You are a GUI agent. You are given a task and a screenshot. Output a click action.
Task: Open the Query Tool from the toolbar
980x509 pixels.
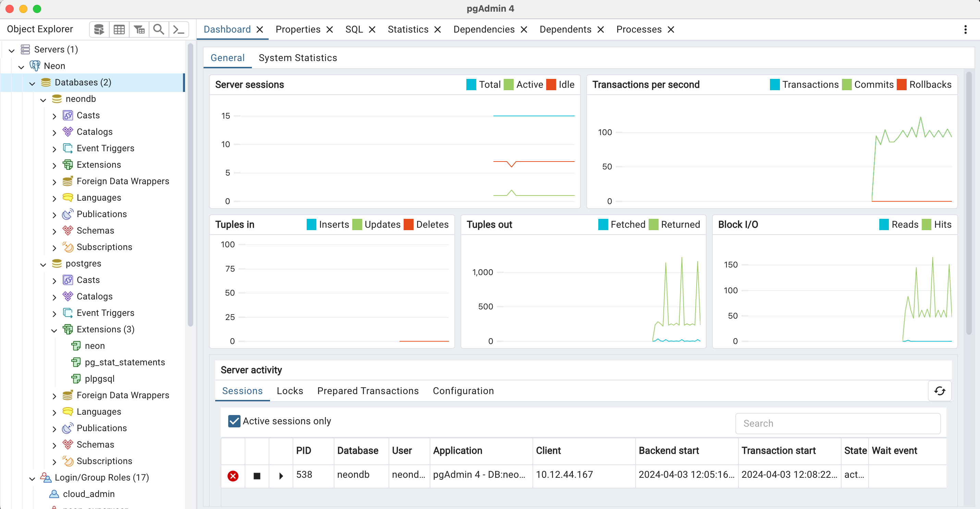99,29
